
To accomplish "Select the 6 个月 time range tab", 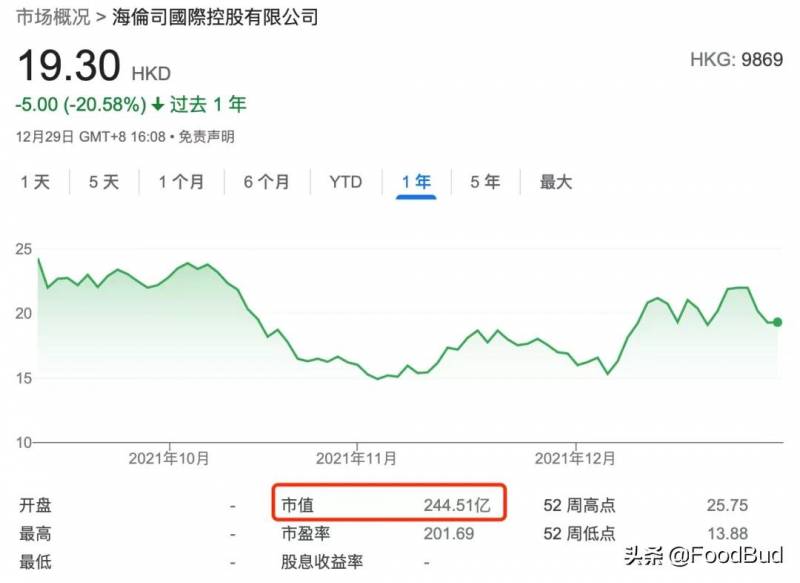I will click(266, 182).
